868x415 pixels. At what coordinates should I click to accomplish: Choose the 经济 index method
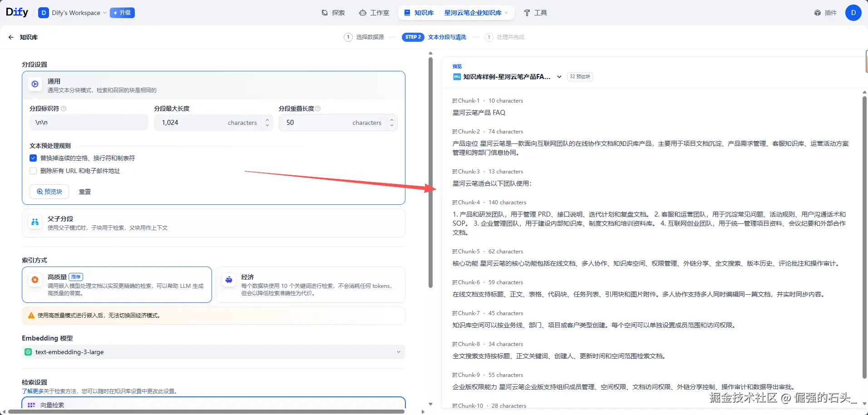tap(311, 285)
